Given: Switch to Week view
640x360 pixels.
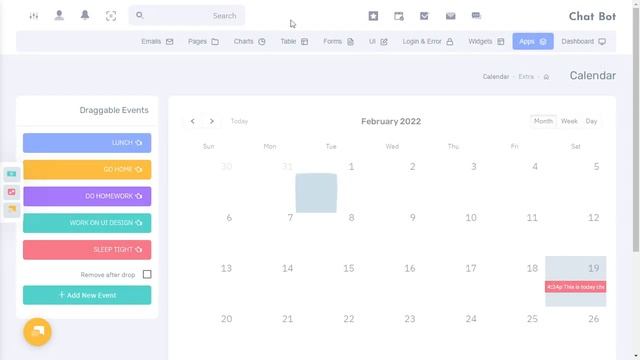Looking at the screenshot, I should (569, 121).
